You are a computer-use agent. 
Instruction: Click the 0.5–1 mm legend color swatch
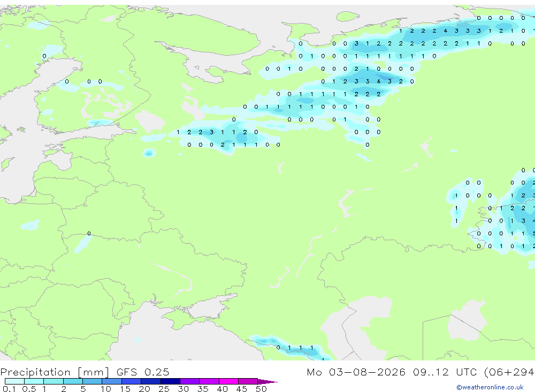[x=34, y=381]
